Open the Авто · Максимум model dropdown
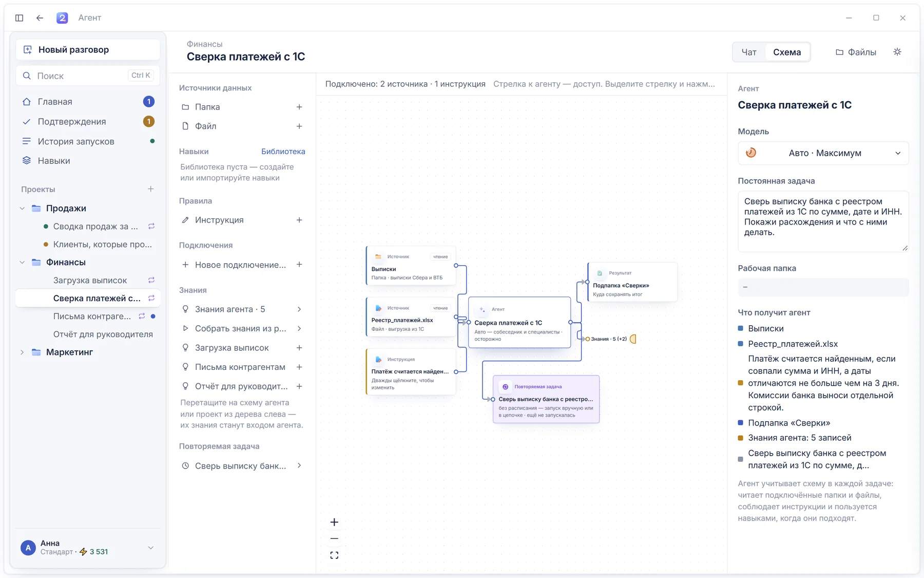Screen dimensions: 924x578 coord(823,153)
